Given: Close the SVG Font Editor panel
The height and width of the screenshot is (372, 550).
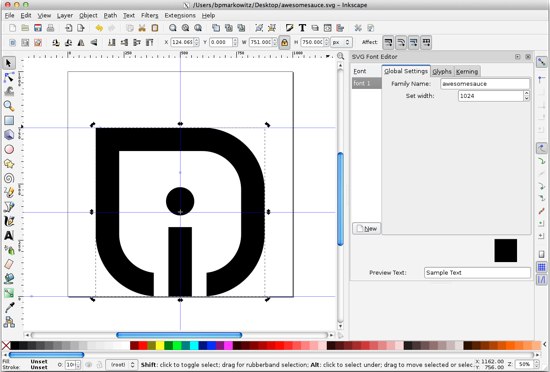Looking at the screenshot, I should 528,57.
